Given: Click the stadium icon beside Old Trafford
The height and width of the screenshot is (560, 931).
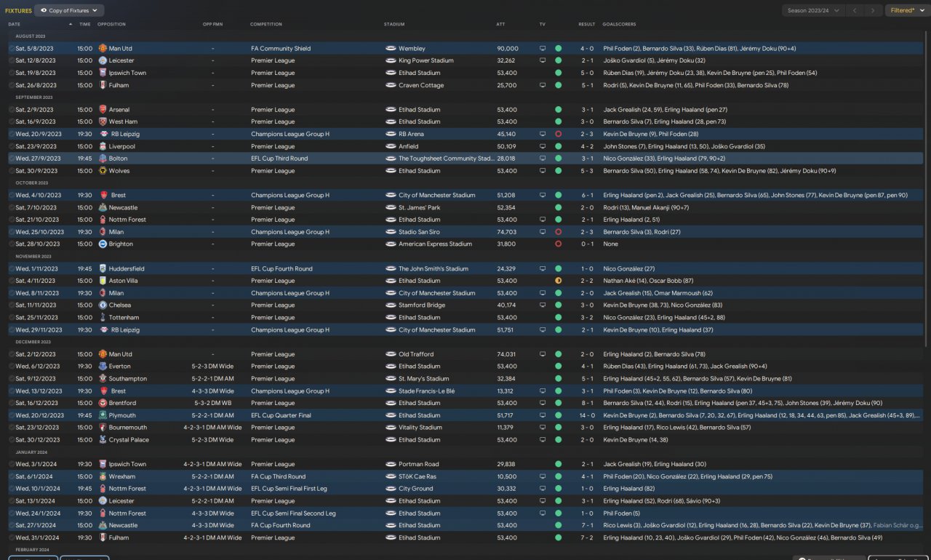Looking at the screenshot, I should [x=391, y=354].
